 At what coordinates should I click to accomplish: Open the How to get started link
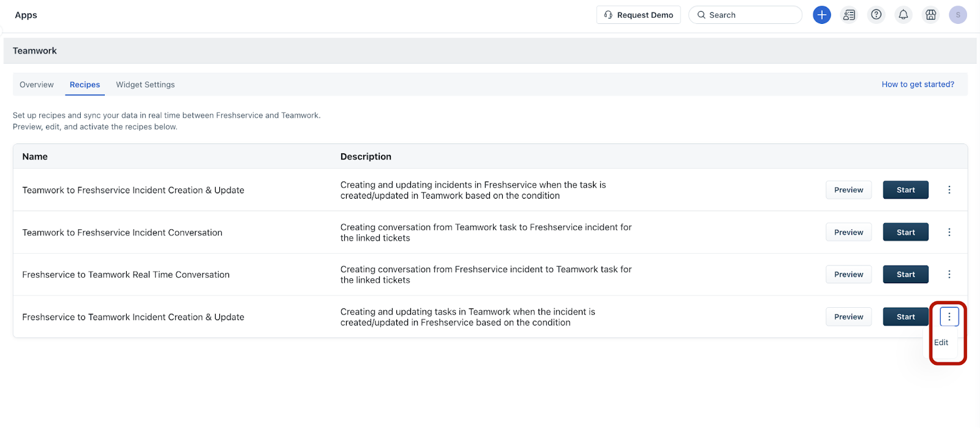tap(918, 85)
